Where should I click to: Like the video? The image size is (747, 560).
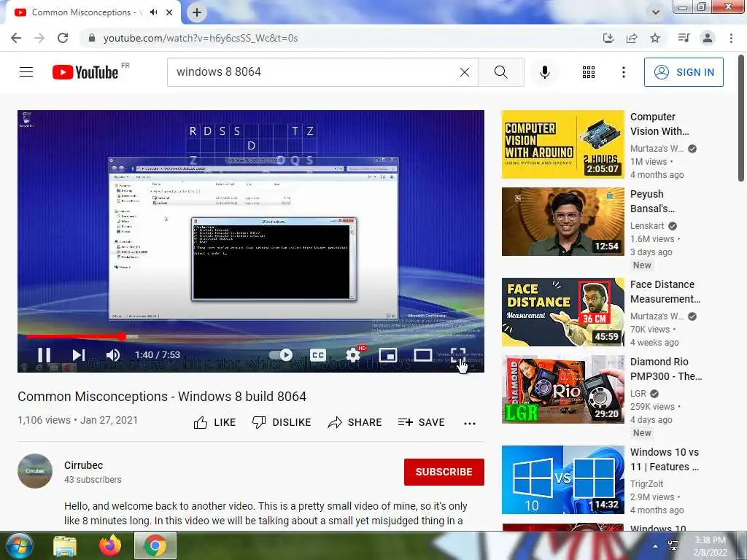215,422
